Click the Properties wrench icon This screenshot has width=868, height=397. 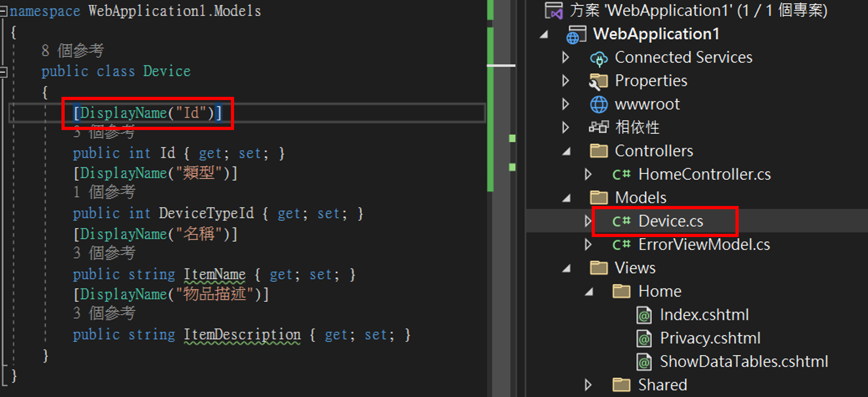[599, 81]
